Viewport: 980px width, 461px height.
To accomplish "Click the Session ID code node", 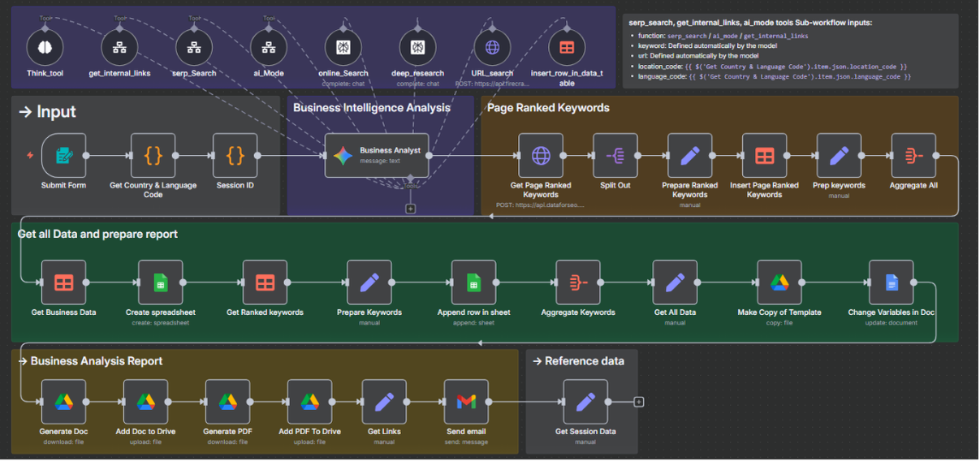I will pyautogui.click(x=235, y=156).
